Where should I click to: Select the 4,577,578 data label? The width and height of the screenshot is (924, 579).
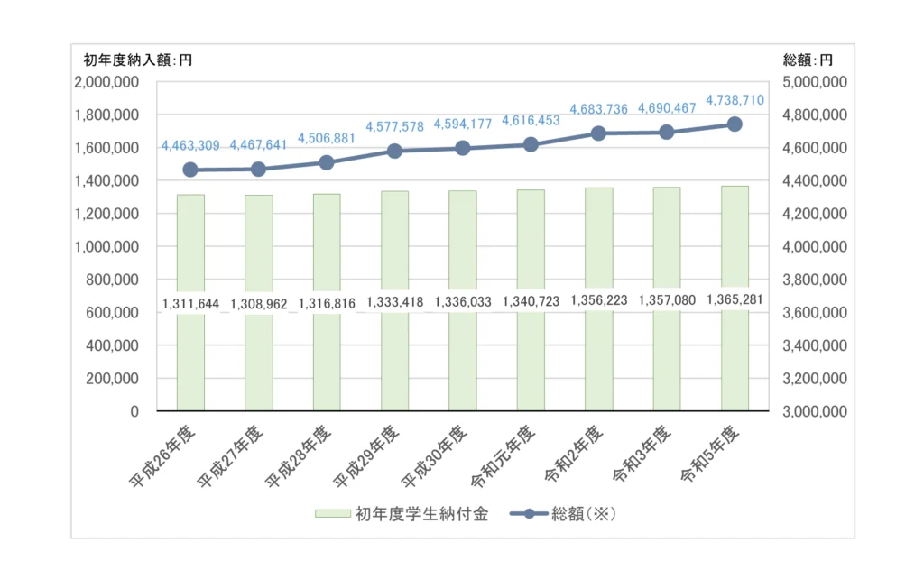pyautogui.click(x=395, y=127)
